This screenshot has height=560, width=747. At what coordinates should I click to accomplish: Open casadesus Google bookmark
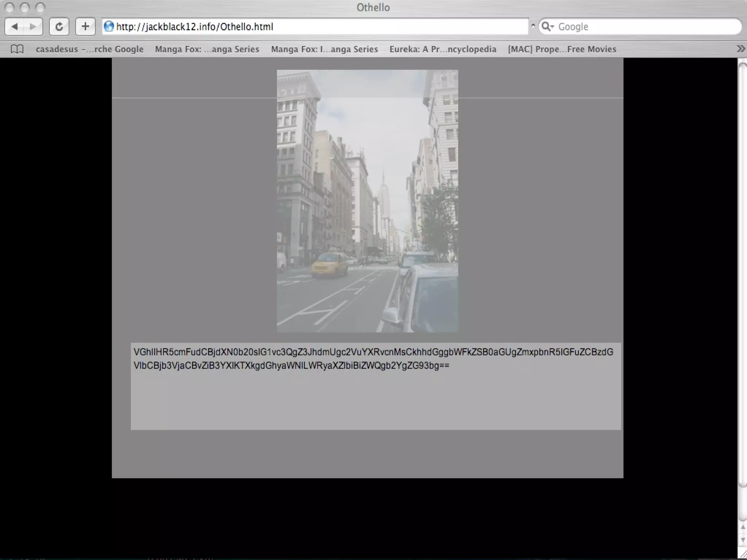(89, 49)
